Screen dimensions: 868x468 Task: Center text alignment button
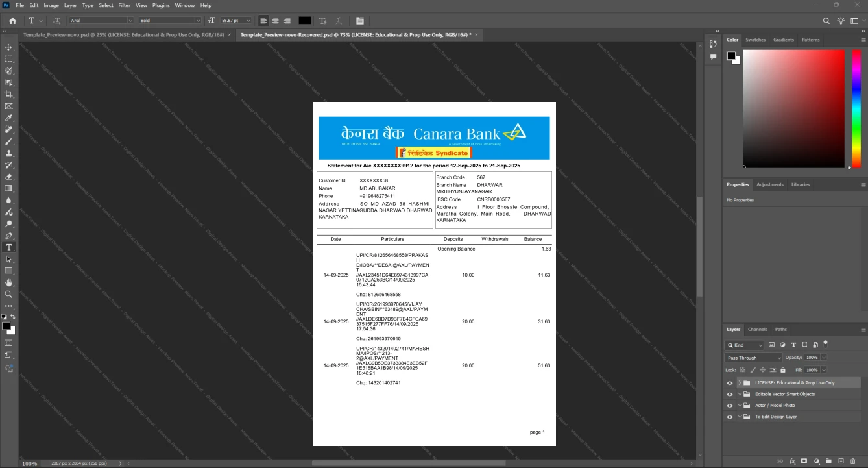pos(275,21)
